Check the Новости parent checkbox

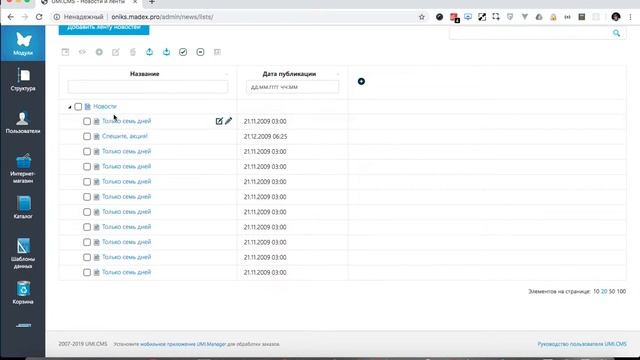78,107
